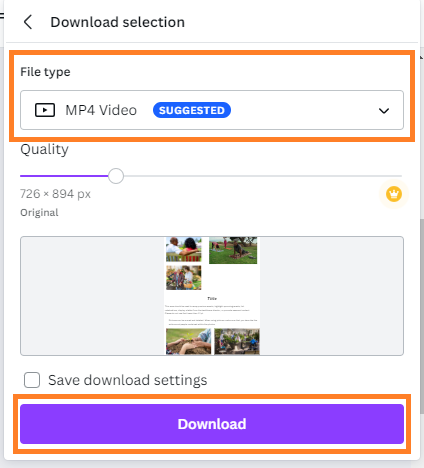Click the Download selection panel title
This screenshot has height=468, width=424.
117,22
